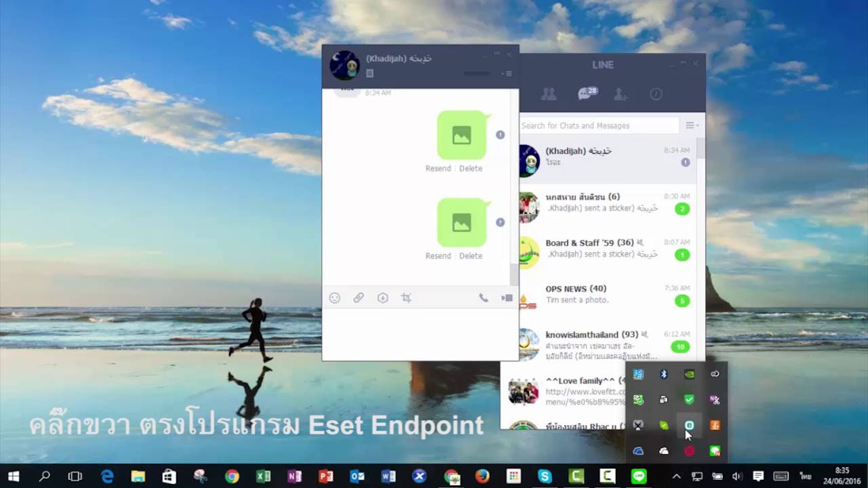Click the white OneDrive cloud tray icon
Image resolution: width=868 pixels, height=488 pixels.
[664, 451]
